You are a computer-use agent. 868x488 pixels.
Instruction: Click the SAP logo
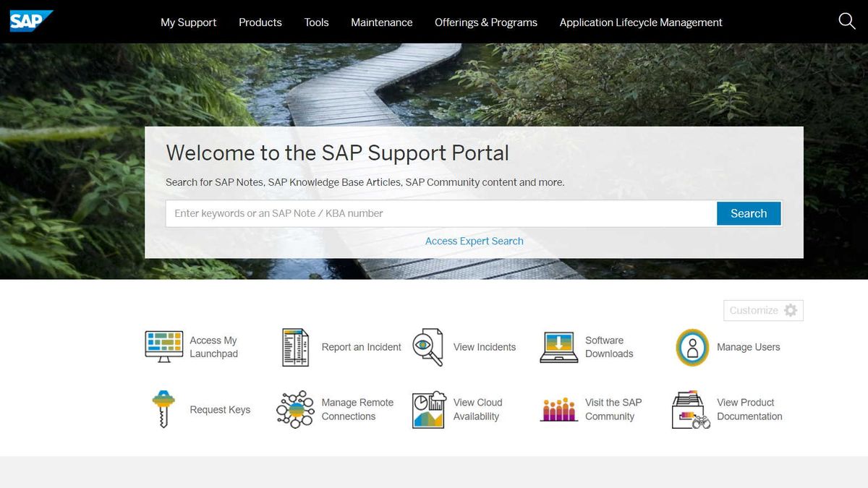pyautogui.click(x=30, y=21)
